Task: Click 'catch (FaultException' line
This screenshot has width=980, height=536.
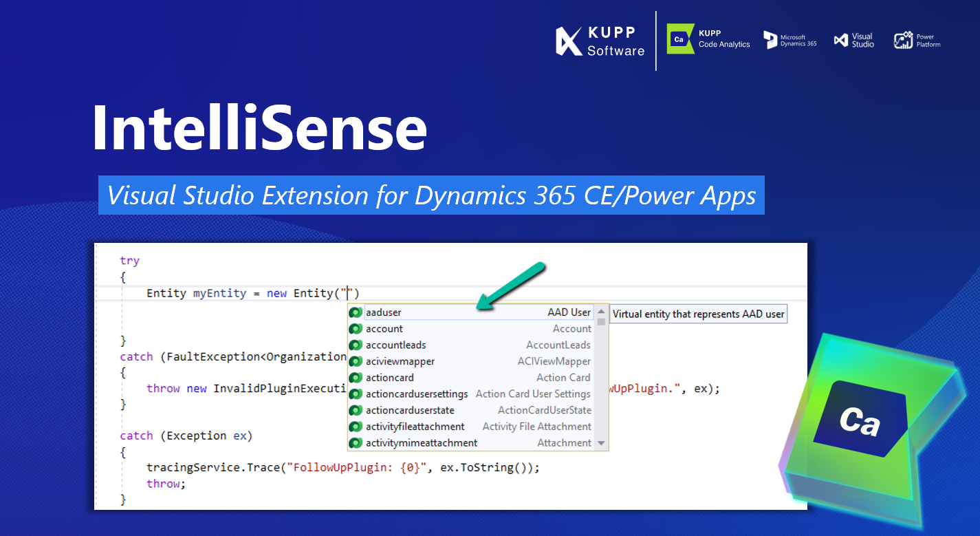Action: [x=233, y=356]
